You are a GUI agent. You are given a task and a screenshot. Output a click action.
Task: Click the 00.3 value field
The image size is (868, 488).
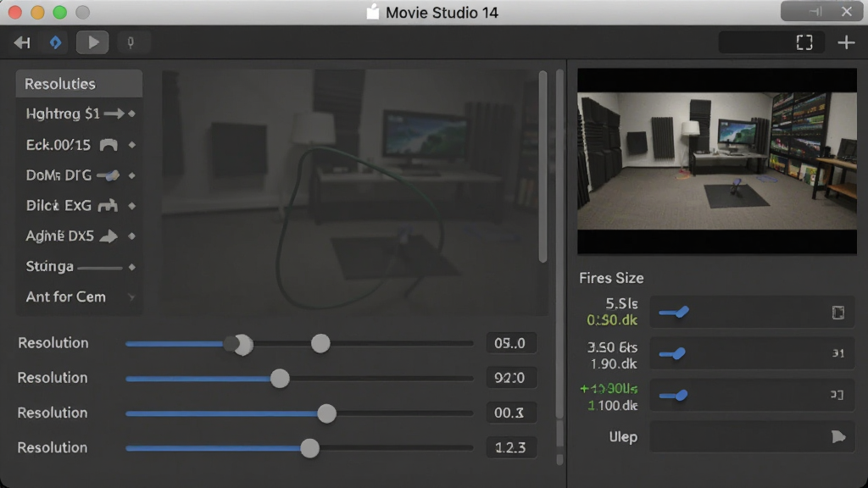click(x=511, y=413)
